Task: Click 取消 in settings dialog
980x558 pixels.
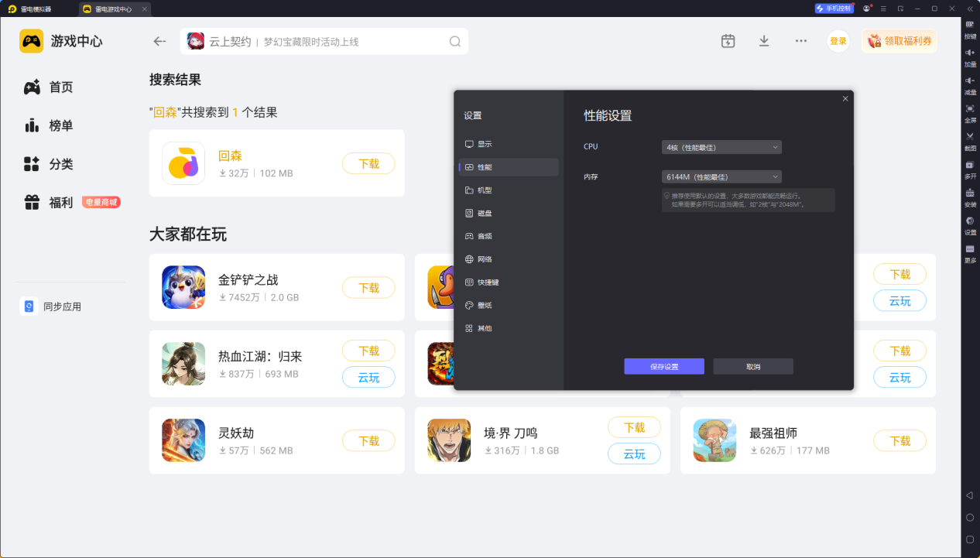Action: point(753,366)
